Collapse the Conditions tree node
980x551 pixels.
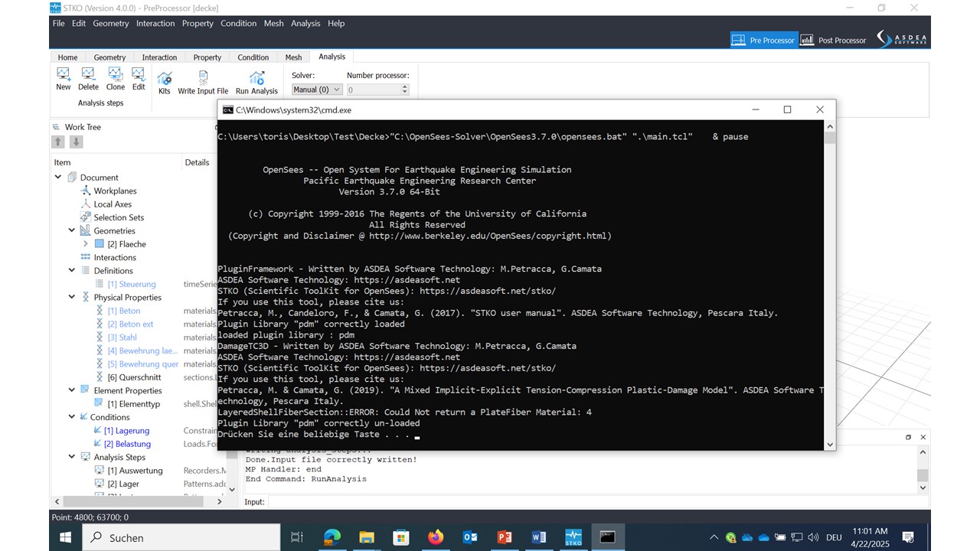coord(72,417)
